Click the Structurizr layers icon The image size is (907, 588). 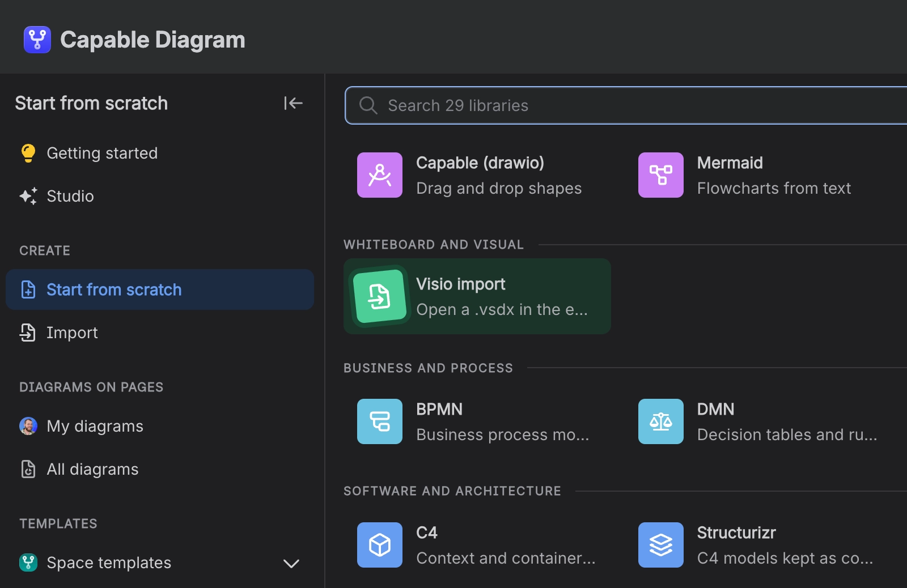pos(661,545)
